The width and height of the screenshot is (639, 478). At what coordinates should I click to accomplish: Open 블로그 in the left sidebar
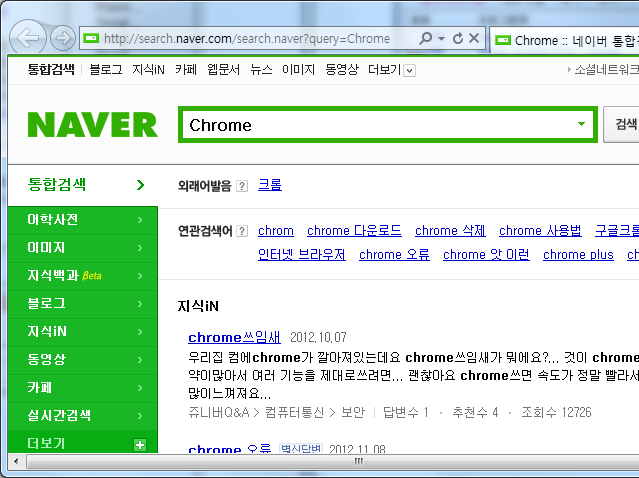[x=83, y=304]
